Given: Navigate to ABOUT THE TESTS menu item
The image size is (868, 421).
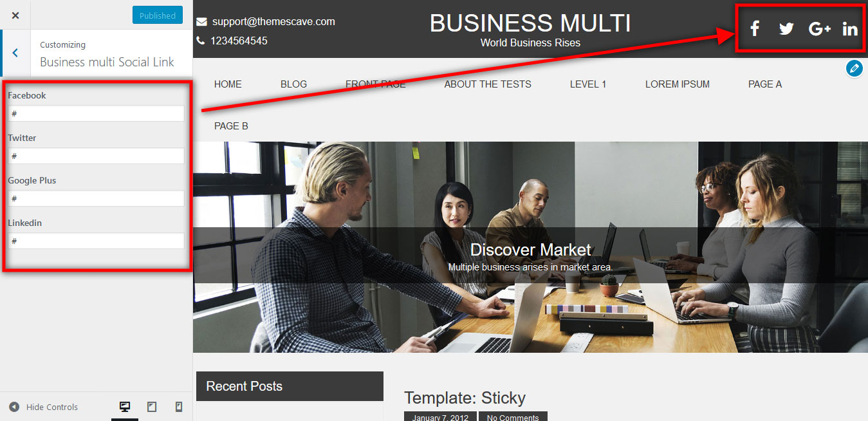Looking at the screenshot, I should pyautogui.click(x=488, y=84).
